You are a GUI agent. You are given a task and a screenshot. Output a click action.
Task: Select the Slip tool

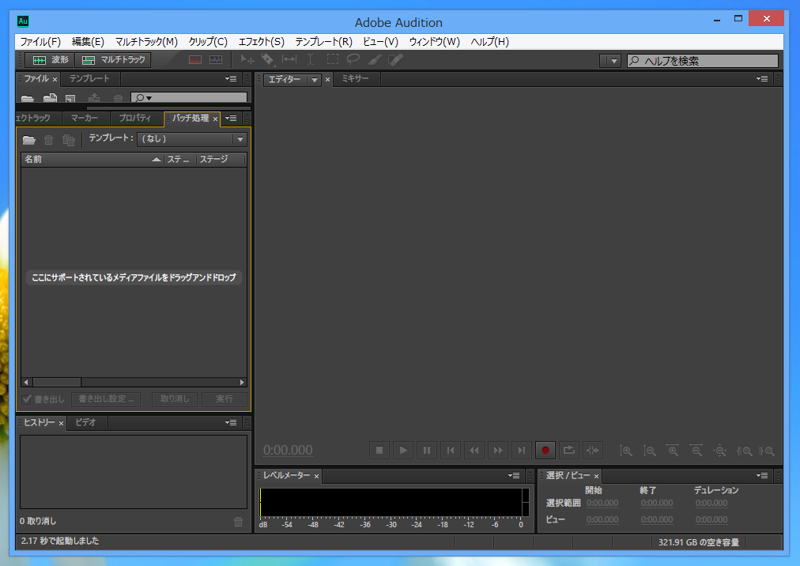[x=289, y=60]
